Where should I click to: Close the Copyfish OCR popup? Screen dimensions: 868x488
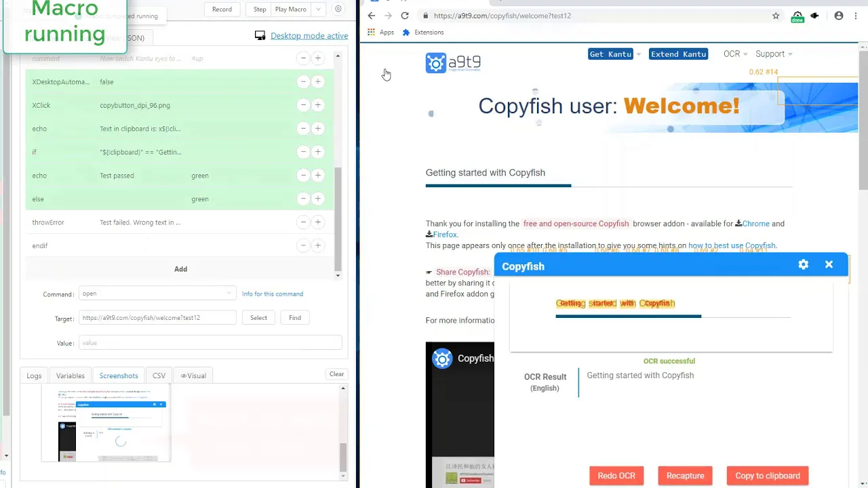coord(829,265)
